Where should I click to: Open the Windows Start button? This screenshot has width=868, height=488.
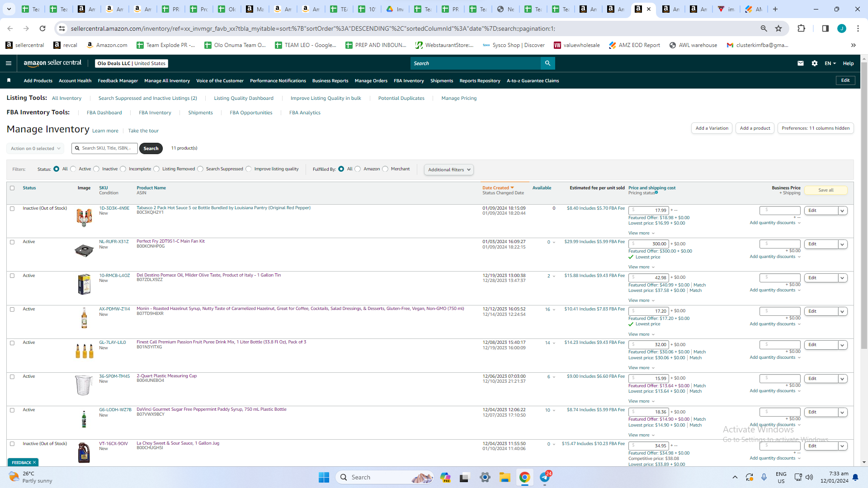(324, 477)
